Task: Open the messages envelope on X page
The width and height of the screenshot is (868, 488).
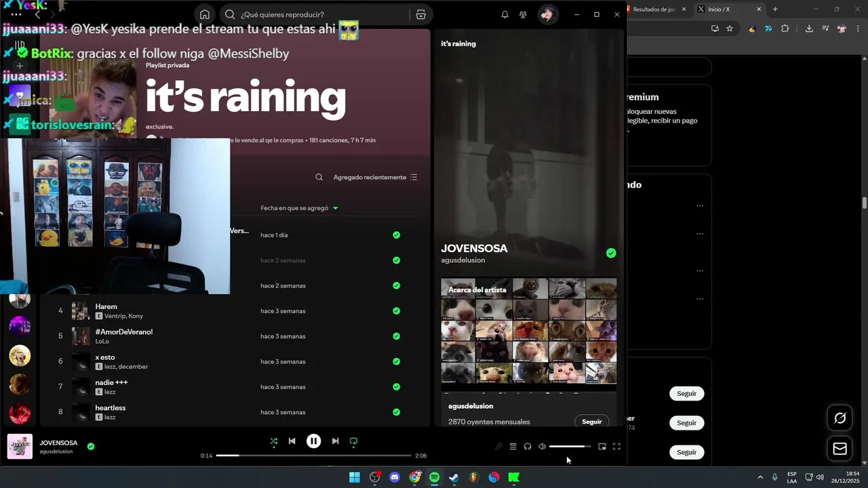Action: click(840, 449)
